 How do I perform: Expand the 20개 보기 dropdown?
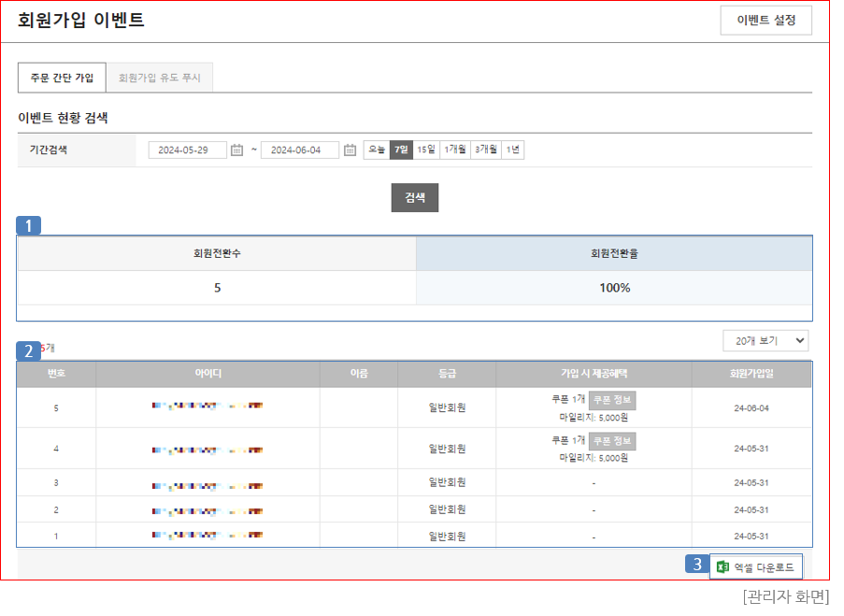[x=765, y=341]
